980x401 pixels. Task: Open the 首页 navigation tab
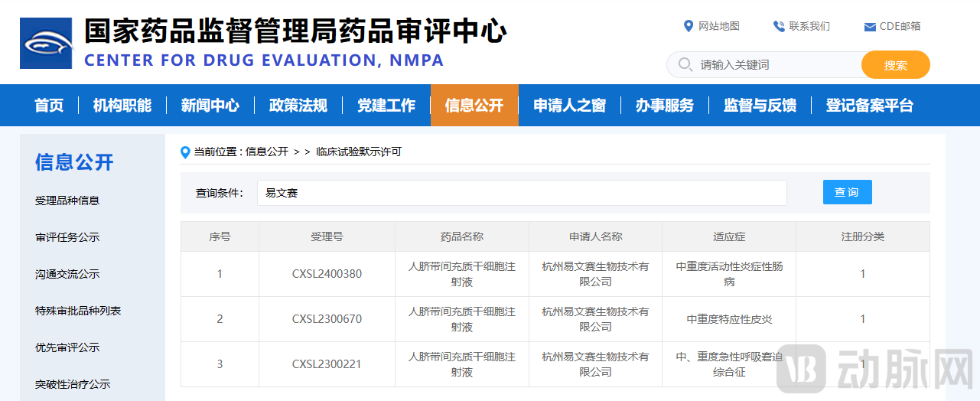coord(49,106)
